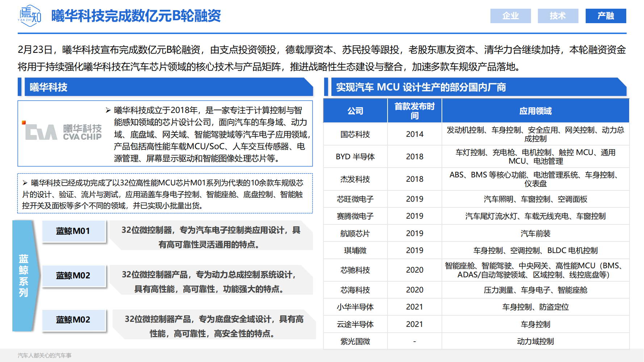Click the CVA CHIP company logo
The height and width of the screenshot is (362, 644).
pos(62,131)
